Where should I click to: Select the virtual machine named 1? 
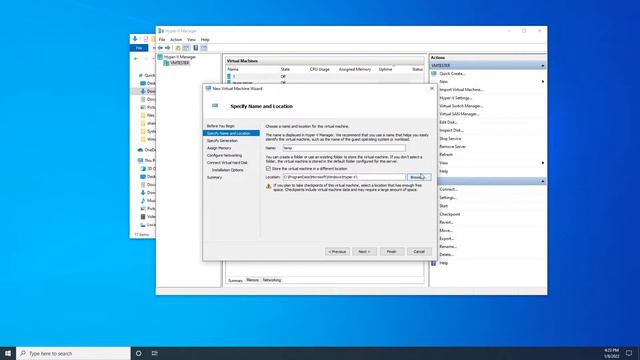coord(234,76)
